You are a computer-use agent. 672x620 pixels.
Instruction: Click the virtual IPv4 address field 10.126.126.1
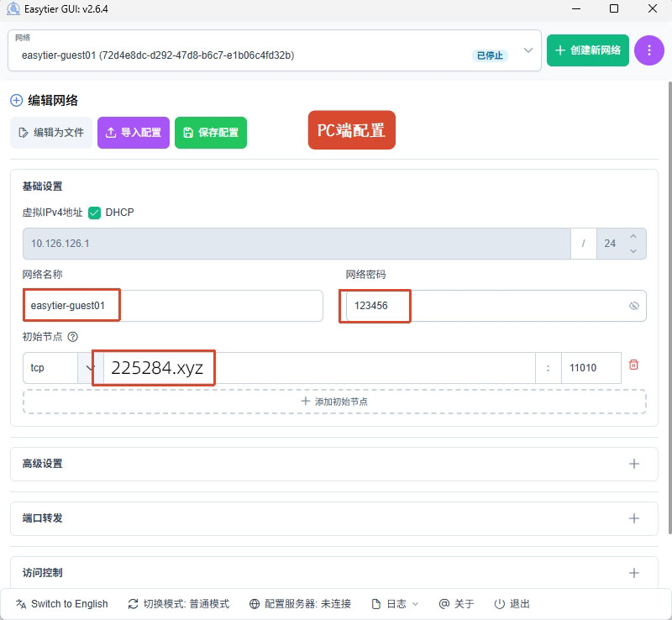[x=297, y=244]
